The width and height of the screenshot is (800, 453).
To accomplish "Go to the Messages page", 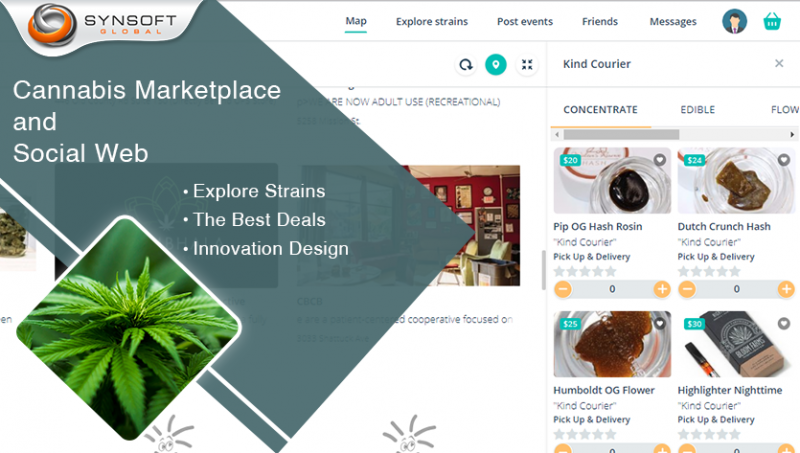I will [672, 21].
